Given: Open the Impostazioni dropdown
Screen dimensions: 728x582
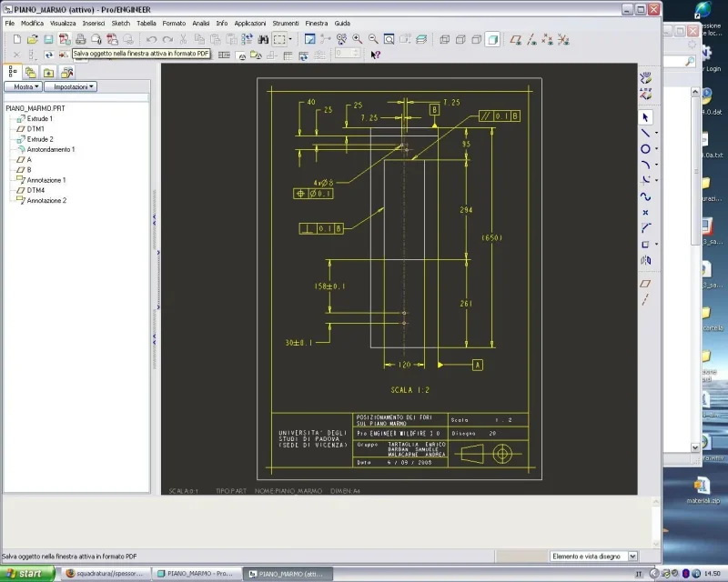Looking at the screenshot, I should pos(71,86).
